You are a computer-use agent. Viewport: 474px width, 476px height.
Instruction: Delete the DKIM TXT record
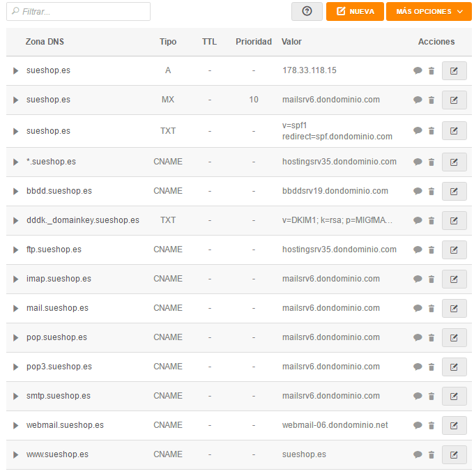pyautogui.click(x=431, y=221)
